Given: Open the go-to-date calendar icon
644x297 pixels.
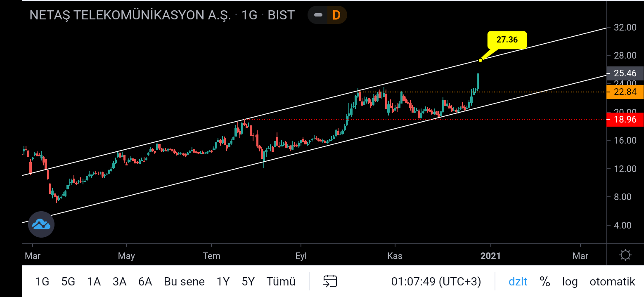Looking at the screenshot, I should 330,281.
